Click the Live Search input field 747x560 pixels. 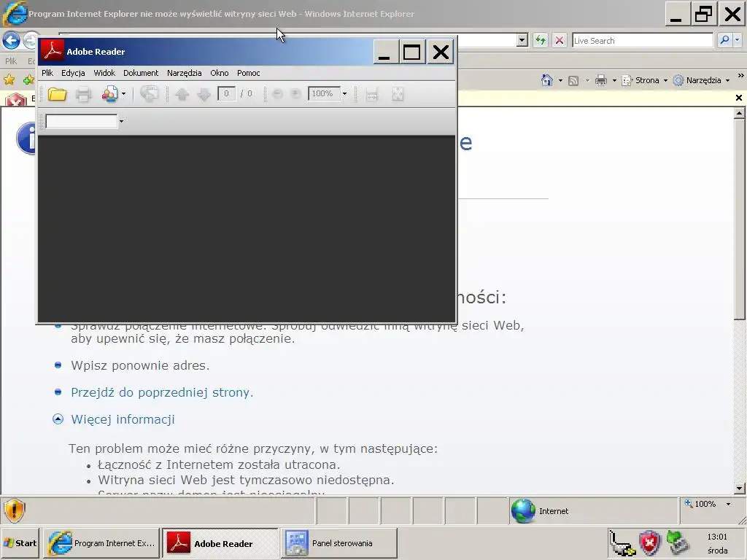pos(642,41)
